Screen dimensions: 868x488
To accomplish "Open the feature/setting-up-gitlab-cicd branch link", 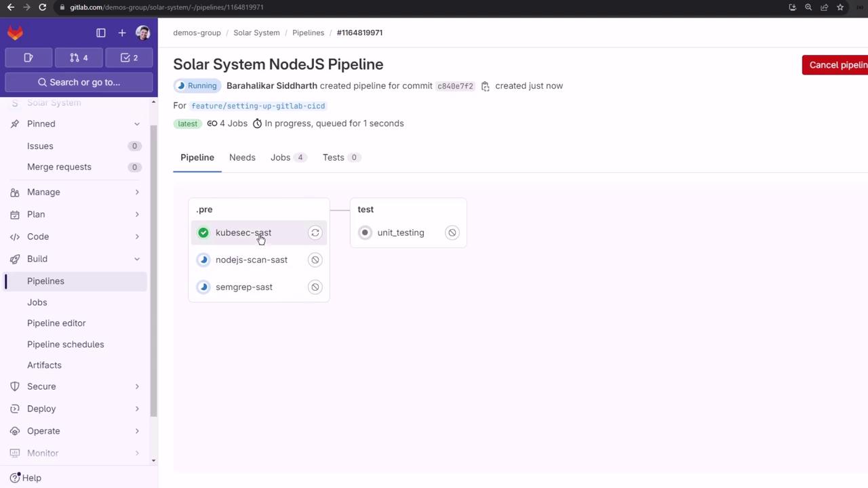I will 258,106.
